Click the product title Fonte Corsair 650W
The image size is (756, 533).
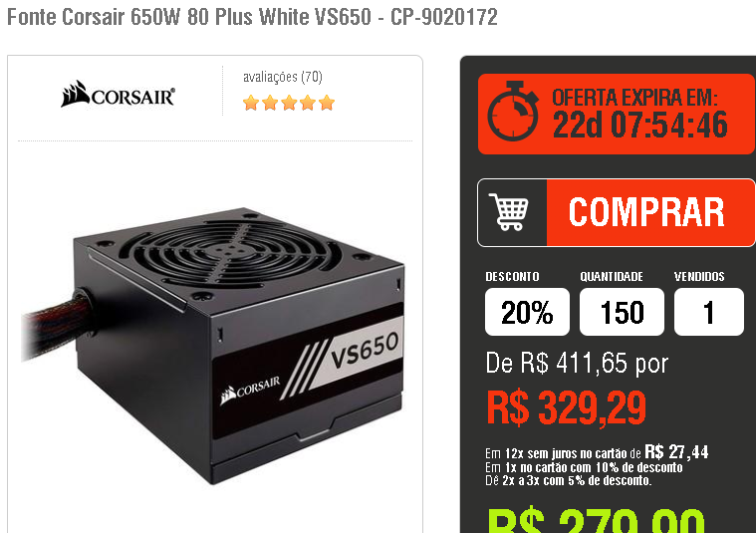pos(252,17)
